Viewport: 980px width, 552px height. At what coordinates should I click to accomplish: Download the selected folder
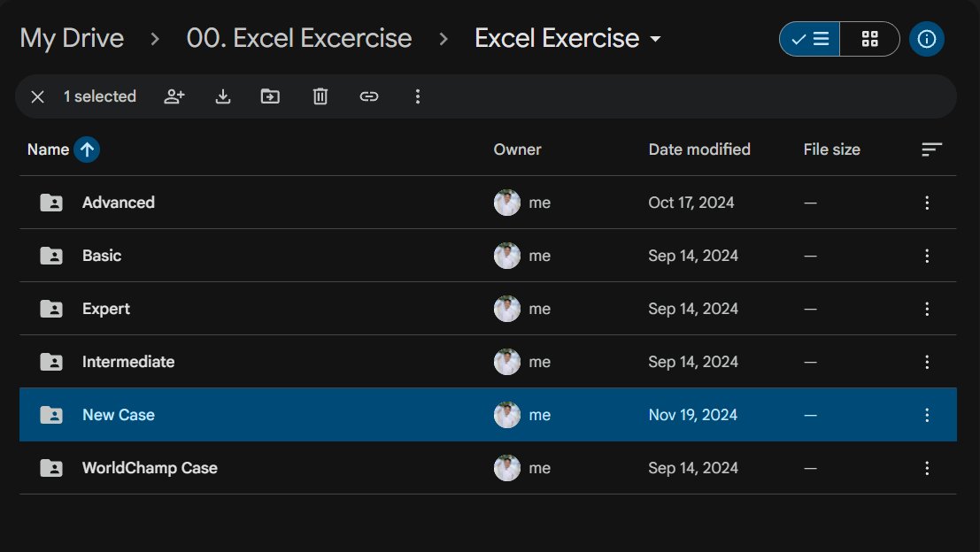coord(222,96)
